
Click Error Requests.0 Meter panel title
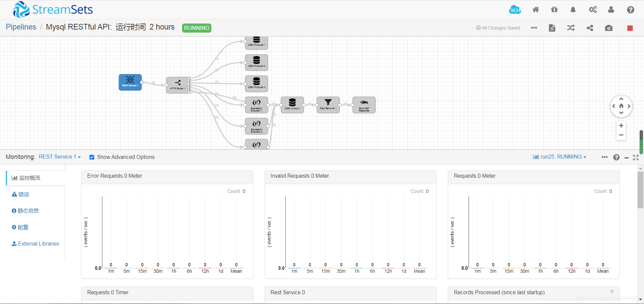(x=114, y=176)
